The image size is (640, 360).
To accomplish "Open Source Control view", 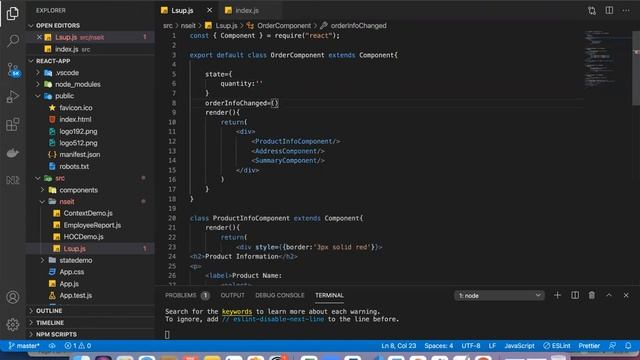I will click(13, 69).
